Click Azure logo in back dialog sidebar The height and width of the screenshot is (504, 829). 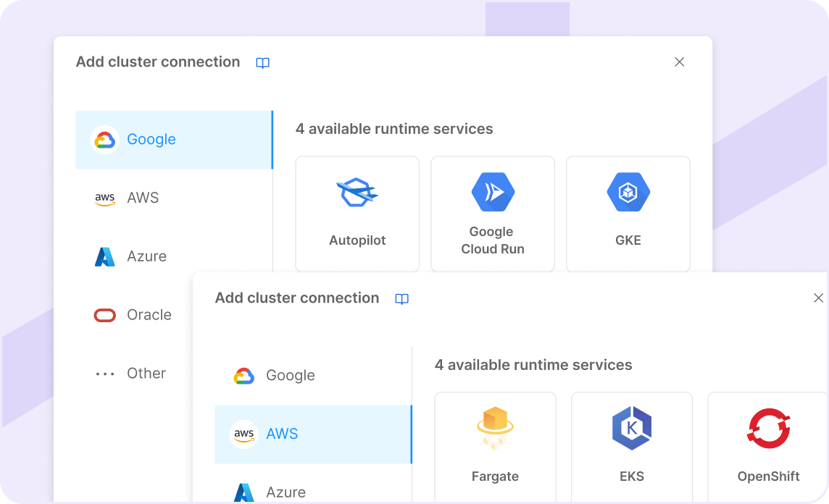point(104,257)
